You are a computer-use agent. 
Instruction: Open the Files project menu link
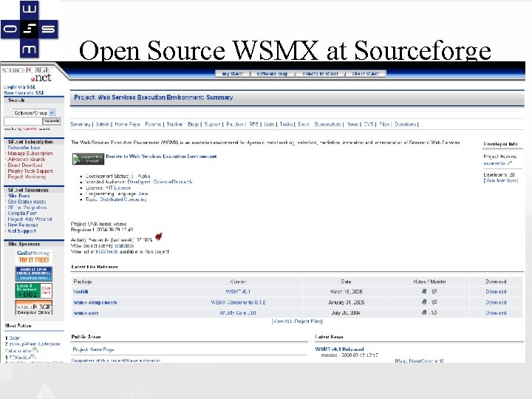tap(384, 124)
